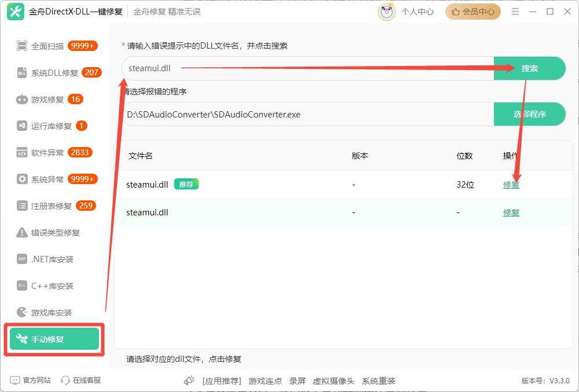Click the C++库安装 sidebar label
The width and height of the screenshot is (579, 392).
click(x=52, y=286)
